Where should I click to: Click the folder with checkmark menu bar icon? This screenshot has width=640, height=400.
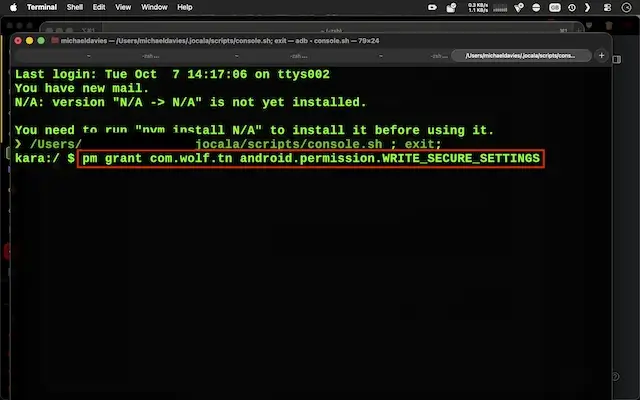[x=451, y=7]
